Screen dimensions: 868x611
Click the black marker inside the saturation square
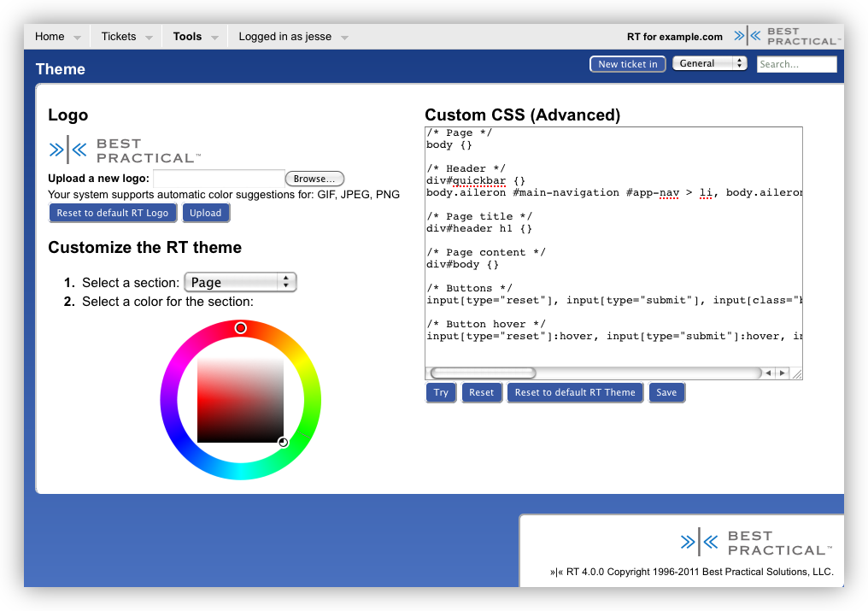(x=283, y=442)
